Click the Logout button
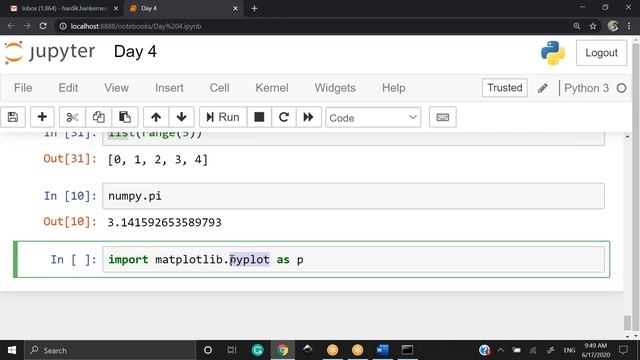The width and height of the screenshot is (640, 360). tap(601, 53)
